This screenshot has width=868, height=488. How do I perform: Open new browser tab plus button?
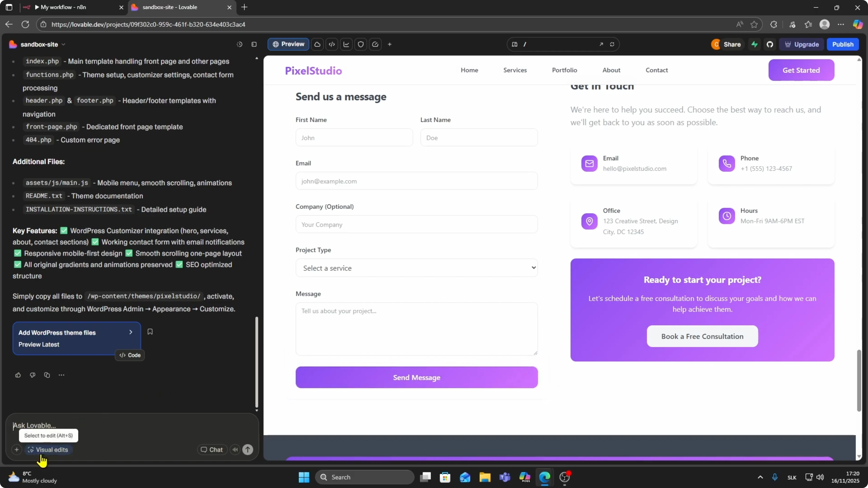pos(245,7)
